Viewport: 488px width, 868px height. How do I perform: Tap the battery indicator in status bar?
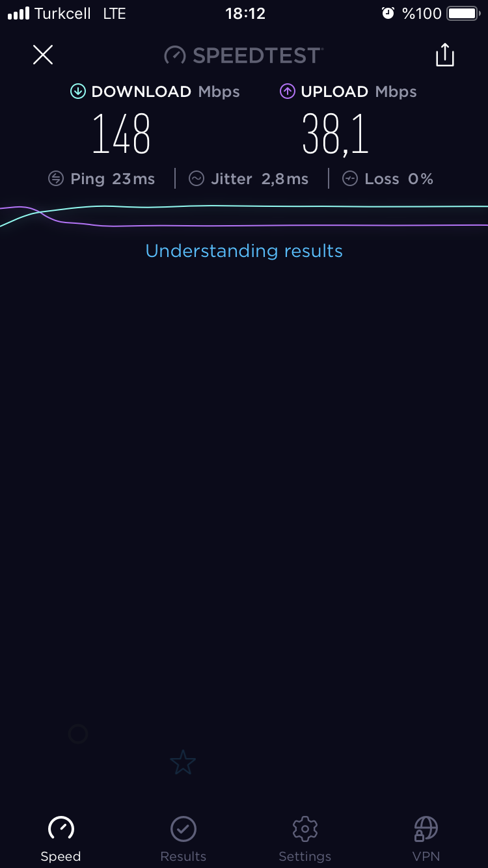click(463, 14)
